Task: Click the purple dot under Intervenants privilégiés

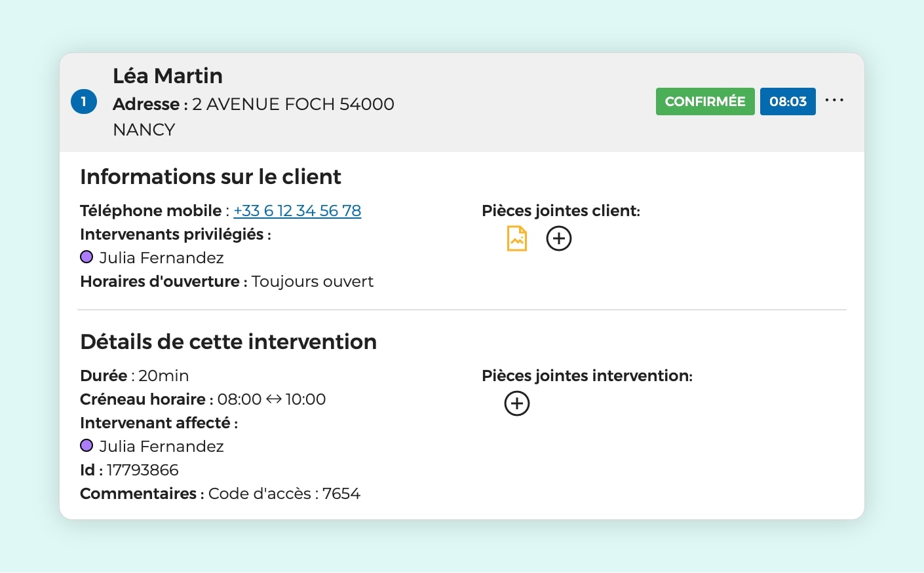Action: click(x=87, y=257)
